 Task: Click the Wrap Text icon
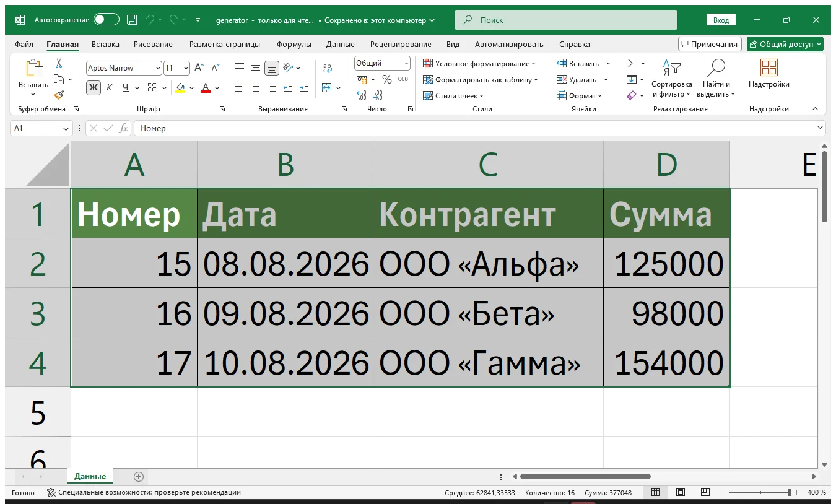(328, 68)
